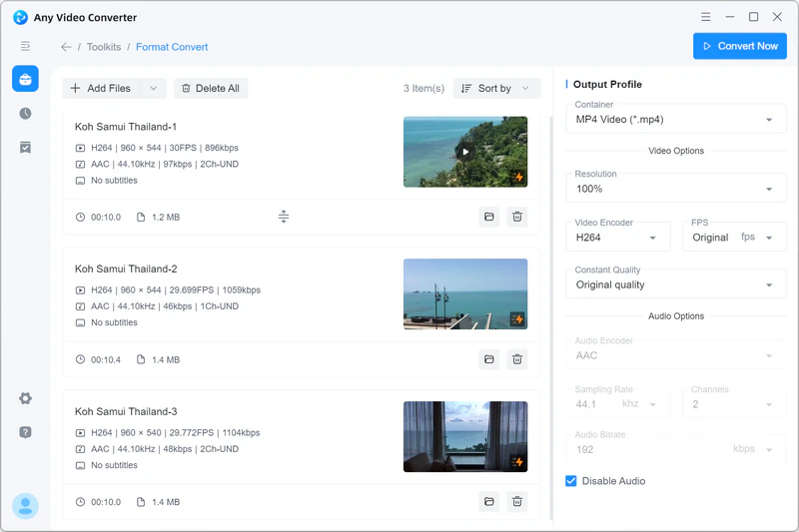Click the Convert Now button

pyautogui.click(x=739, y=46)
